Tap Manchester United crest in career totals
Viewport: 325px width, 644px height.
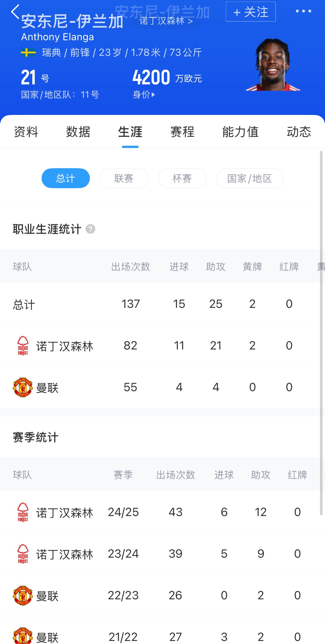pyautogui.click(x=23, y=387)
